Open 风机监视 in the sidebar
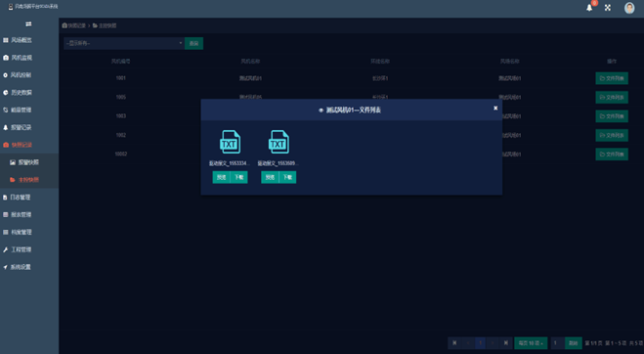Screen dimensions: 644x354 (x=29, y=58)
